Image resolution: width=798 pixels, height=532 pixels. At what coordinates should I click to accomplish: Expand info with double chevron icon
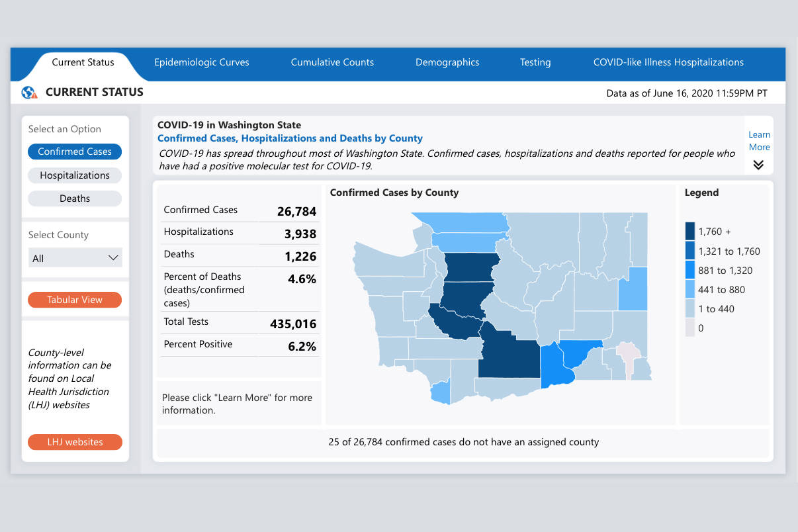tap(758, 165)
